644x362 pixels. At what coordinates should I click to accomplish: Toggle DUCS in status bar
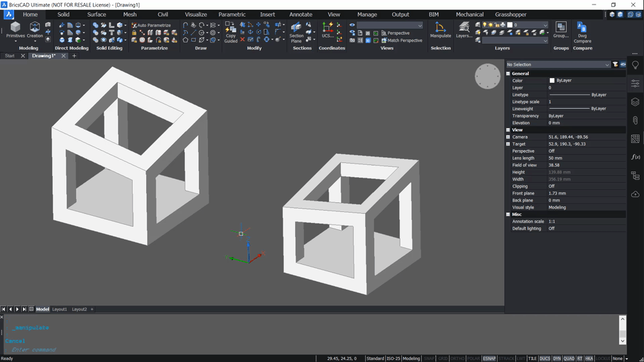[545, 358]
